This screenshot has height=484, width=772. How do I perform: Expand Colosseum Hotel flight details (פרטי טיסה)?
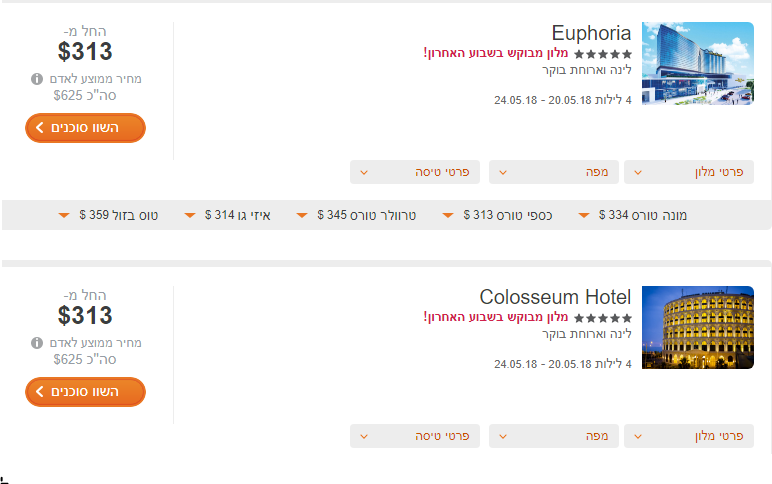[415, 436]
